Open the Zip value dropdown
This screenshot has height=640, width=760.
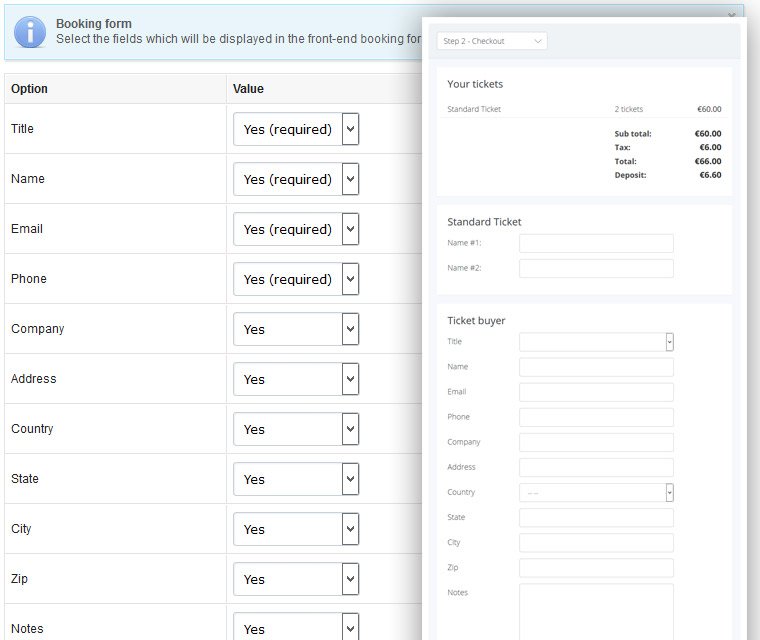(x=296, y=578)
